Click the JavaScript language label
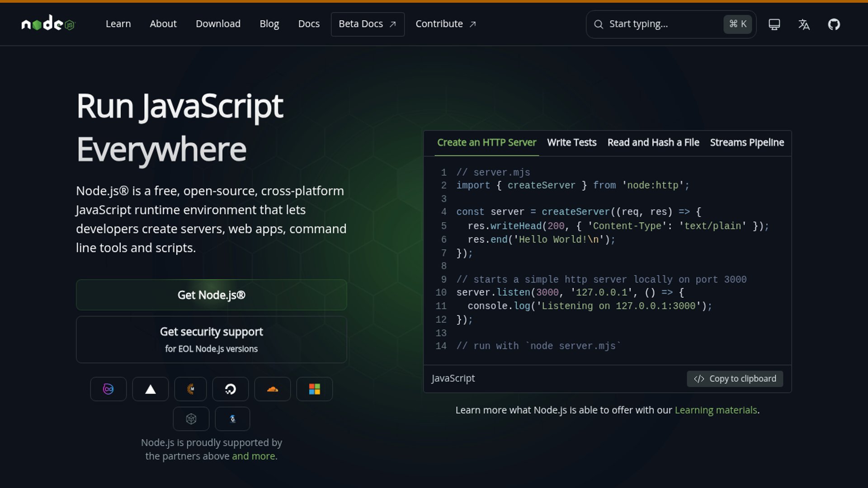This screenshot has width=868, height=488. coord(453,379)
